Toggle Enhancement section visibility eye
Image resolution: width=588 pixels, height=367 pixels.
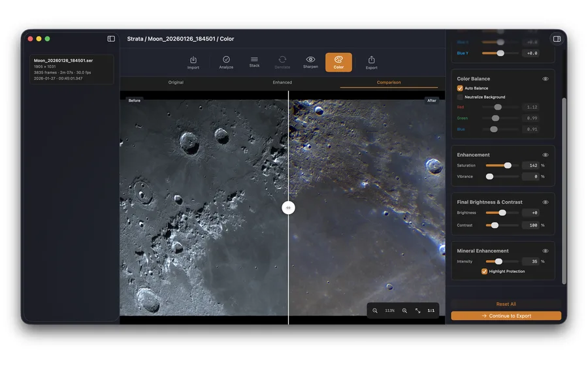point(546,155)
